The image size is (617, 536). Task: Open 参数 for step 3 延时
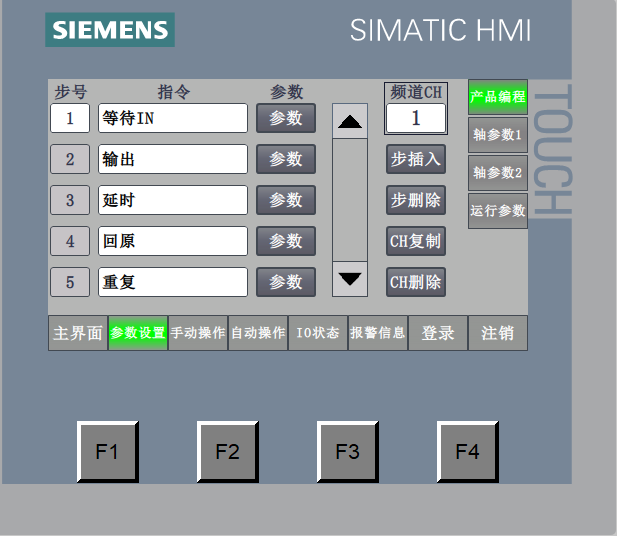pos(286,200)
